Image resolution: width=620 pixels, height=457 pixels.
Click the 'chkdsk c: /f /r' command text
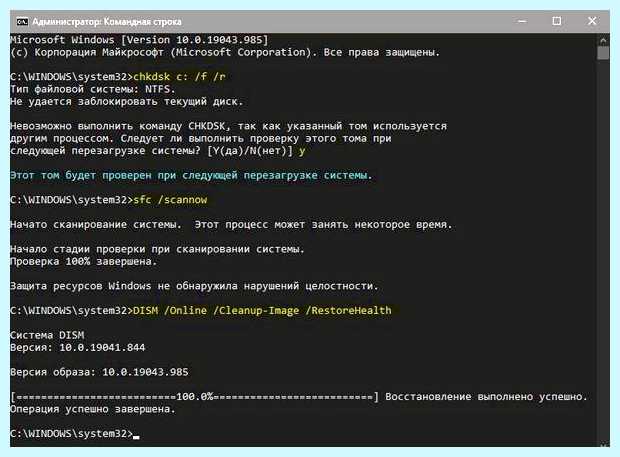[x=179, y=77]
